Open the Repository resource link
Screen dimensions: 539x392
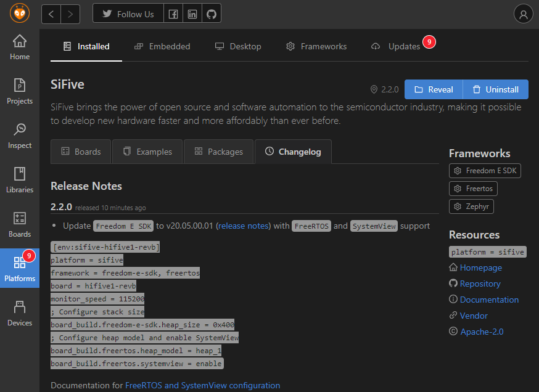point(480,284)
